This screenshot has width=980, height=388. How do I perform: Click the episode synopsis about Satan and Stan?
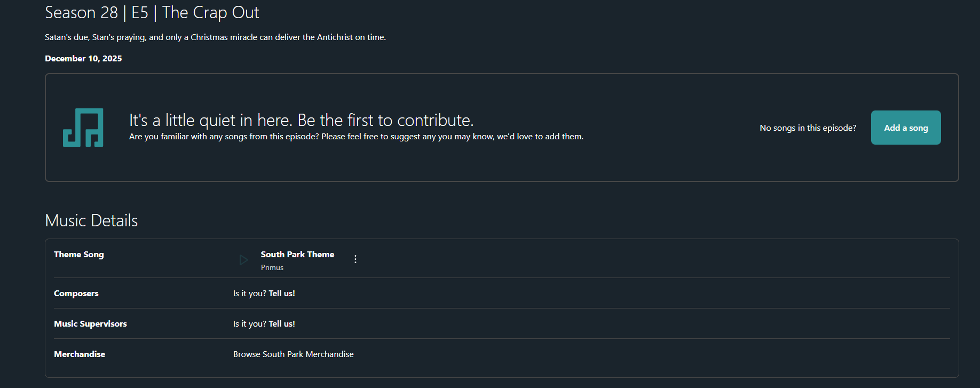215,37
